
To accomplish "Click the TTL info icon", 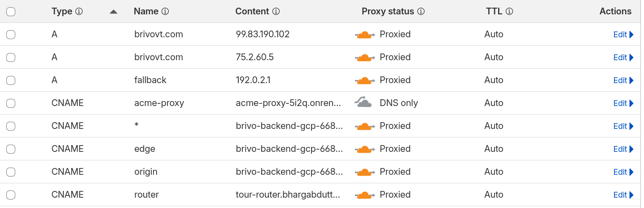I will tap(509, 12).
